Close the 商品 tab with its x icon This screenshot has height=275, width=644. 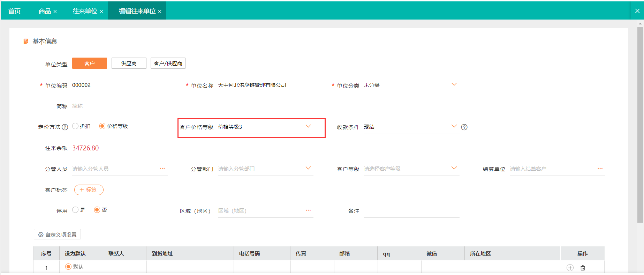[55, 12]
